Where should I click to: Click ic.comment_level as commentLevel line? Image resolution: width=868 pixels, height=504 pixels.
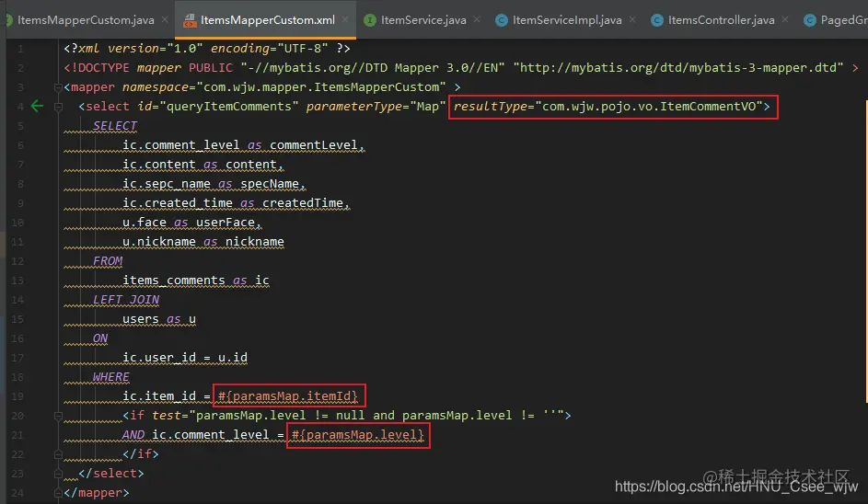click(243, 145)
